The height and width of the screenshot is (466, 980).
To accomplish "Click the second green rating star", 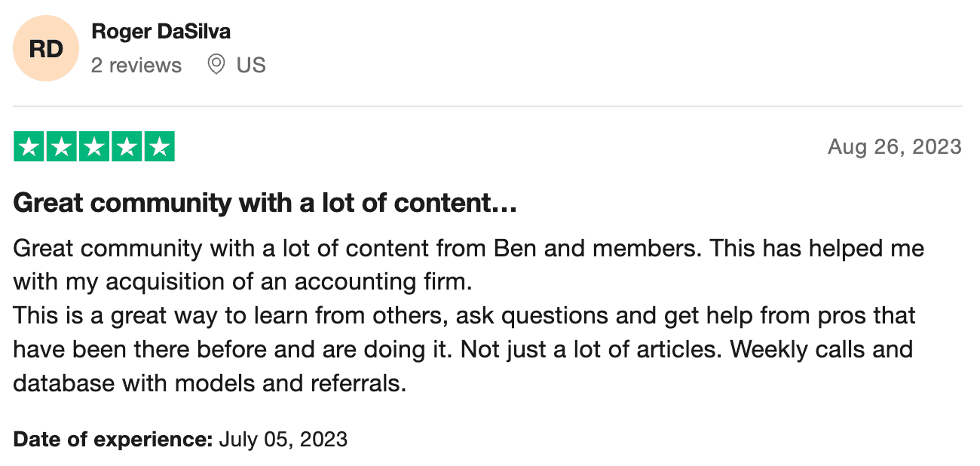I will (x=62, y=146).
